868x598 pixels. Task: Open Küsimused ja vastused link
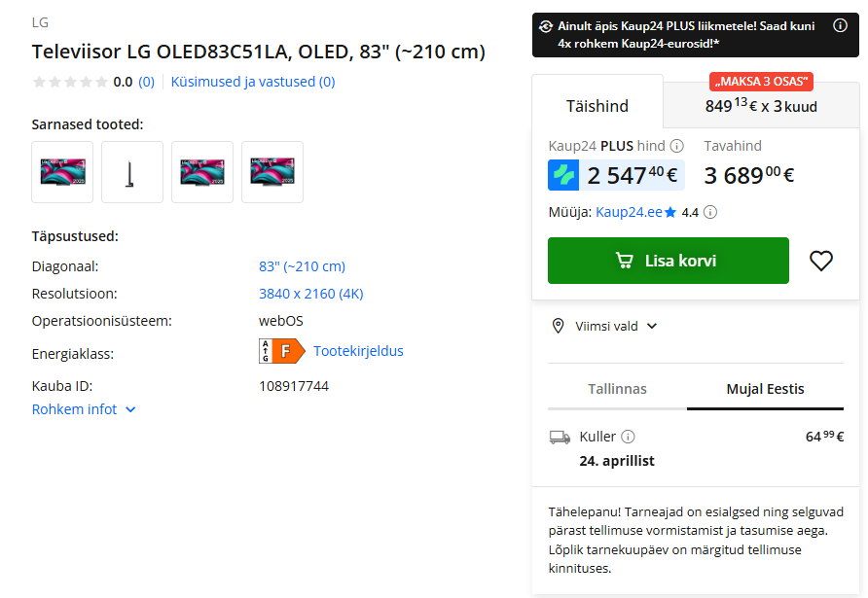tap(253, 82)
